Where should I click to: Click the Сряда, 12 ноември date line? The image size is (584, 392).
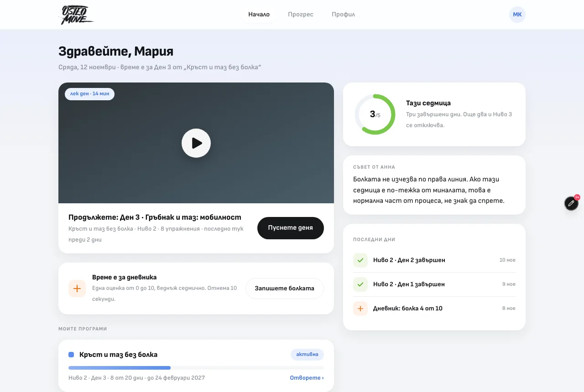pos(160,67)
